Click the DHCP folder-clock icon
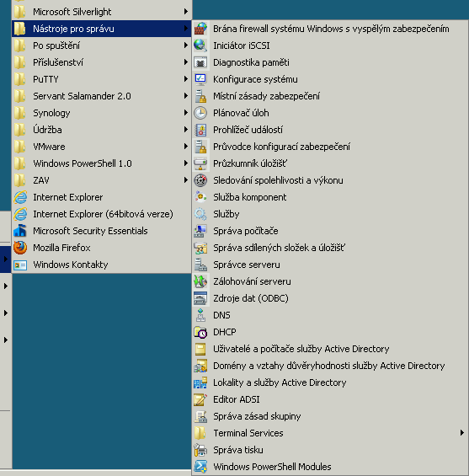Screen dimensions: 469x476 [200, 332]
